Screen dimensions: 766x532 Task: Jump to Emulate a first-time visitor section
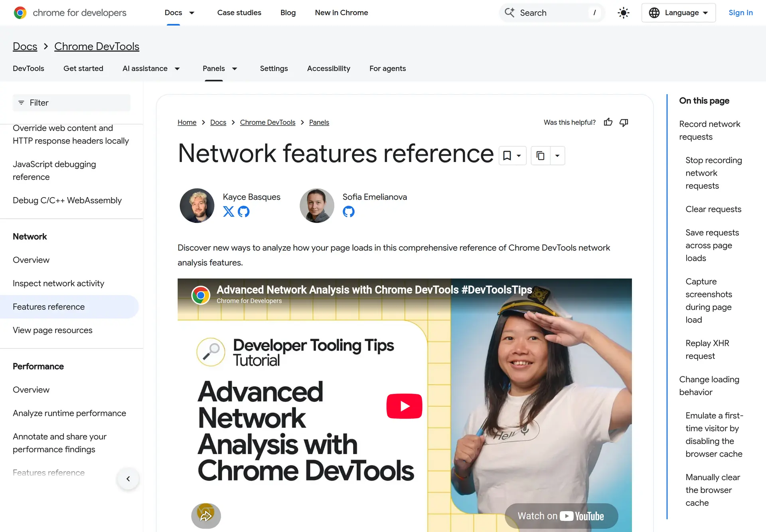[714, 435]
